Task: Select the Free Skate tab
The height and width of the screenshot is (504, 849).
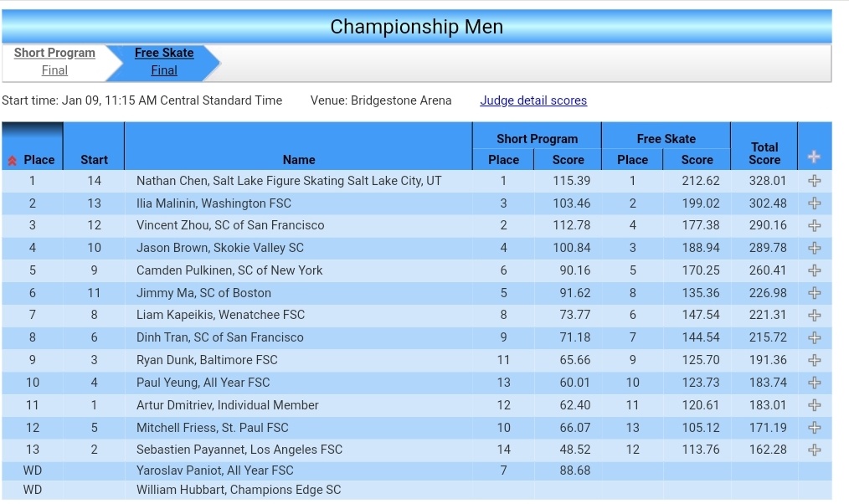Action: point(164,53)
